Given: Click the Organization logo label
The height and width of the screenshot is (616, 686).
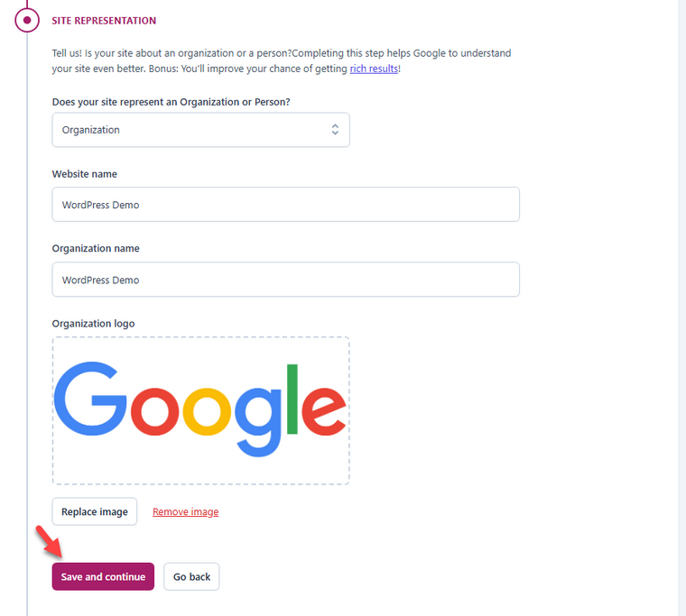Looking at the screenshot, I should [x=93, y=324].
